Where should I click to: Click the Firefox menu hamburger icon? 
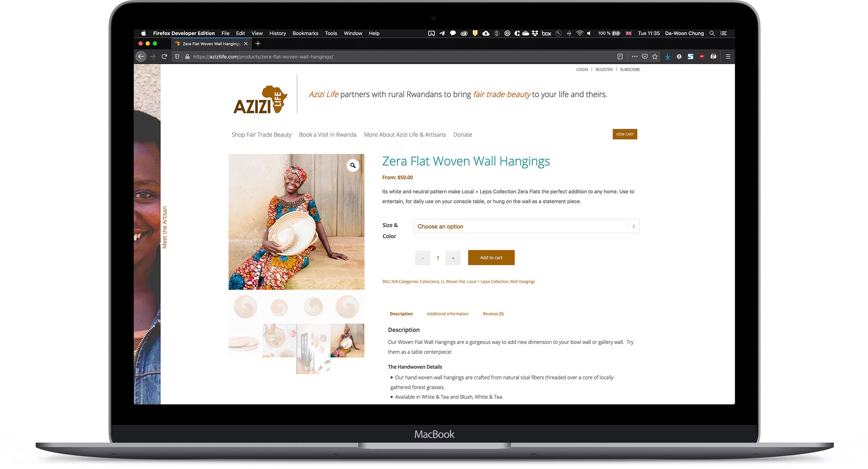(x=729, y=56)
